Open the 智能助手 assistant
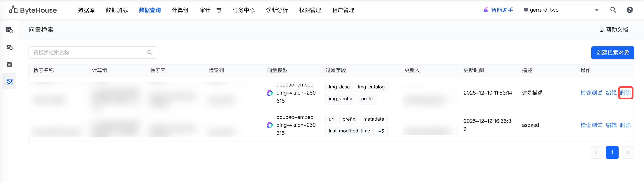 [x=498, y=10]
